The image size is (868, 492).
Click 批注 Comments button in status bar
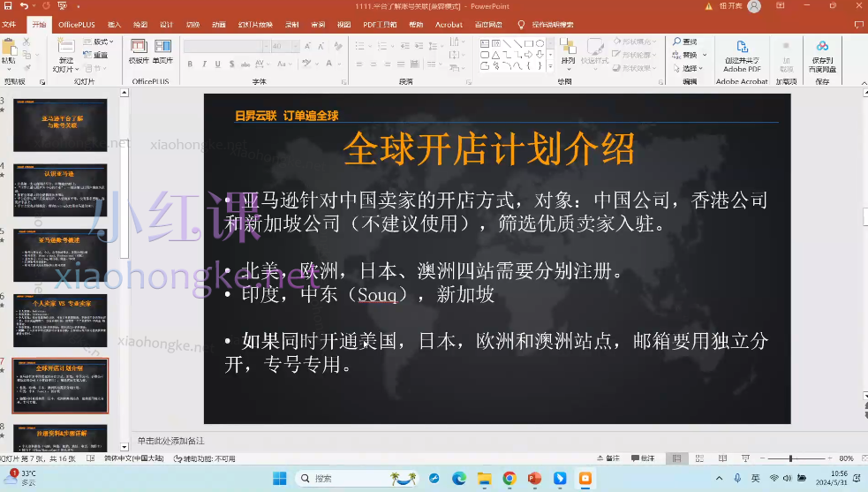click(x=643, y=458)
